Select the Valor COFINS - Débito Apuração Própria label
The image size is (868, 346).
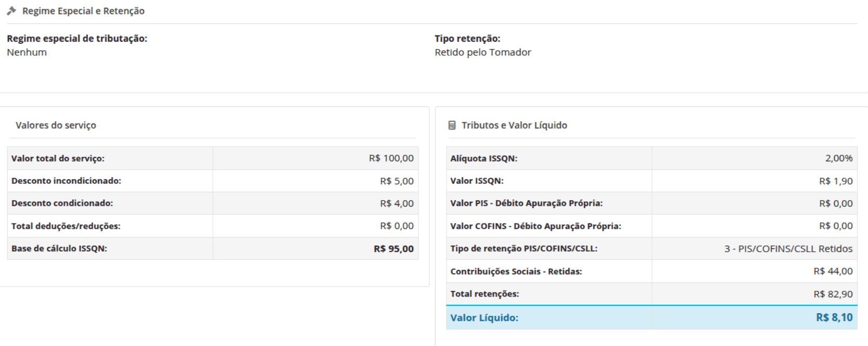tap(535, 226)
